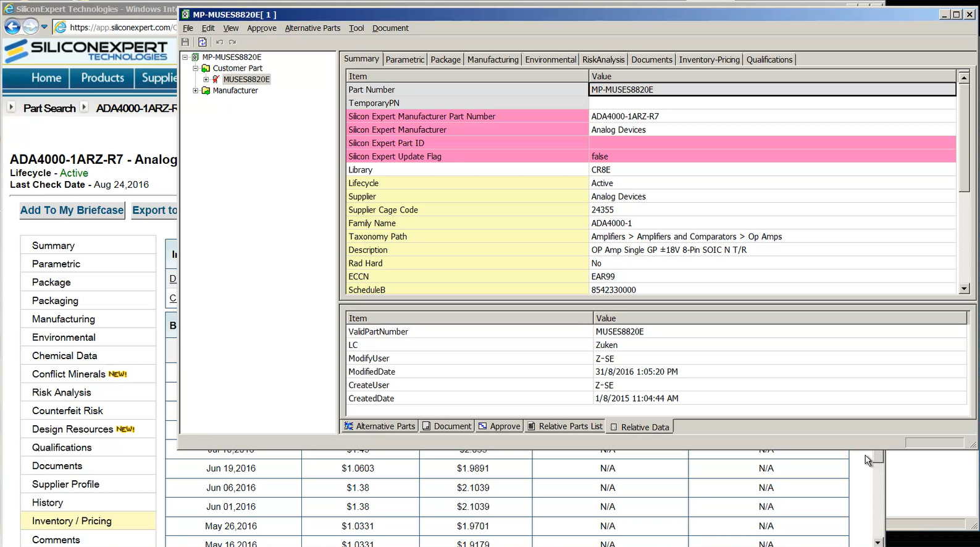Click the MUSES8820E part icon in tree
The height and width of the screenshot is (547, 980).
216,79
